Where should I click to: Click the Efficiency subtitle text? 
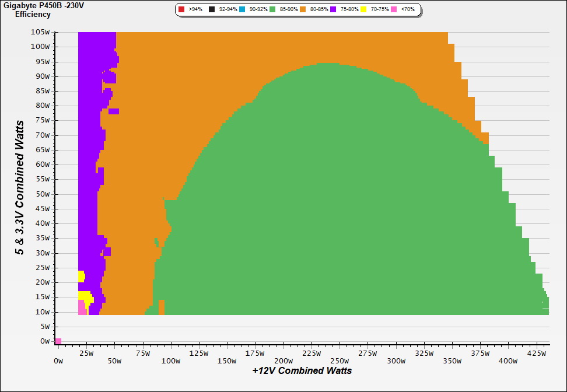click(x=33, y=15)
